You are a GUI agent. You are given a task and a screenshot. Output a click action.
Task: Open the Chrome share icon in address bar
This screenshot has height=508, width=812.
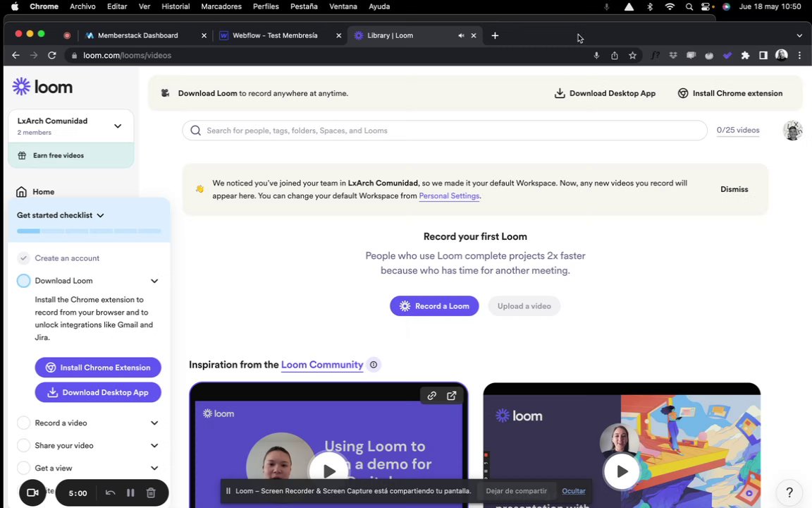coord(614,56)
